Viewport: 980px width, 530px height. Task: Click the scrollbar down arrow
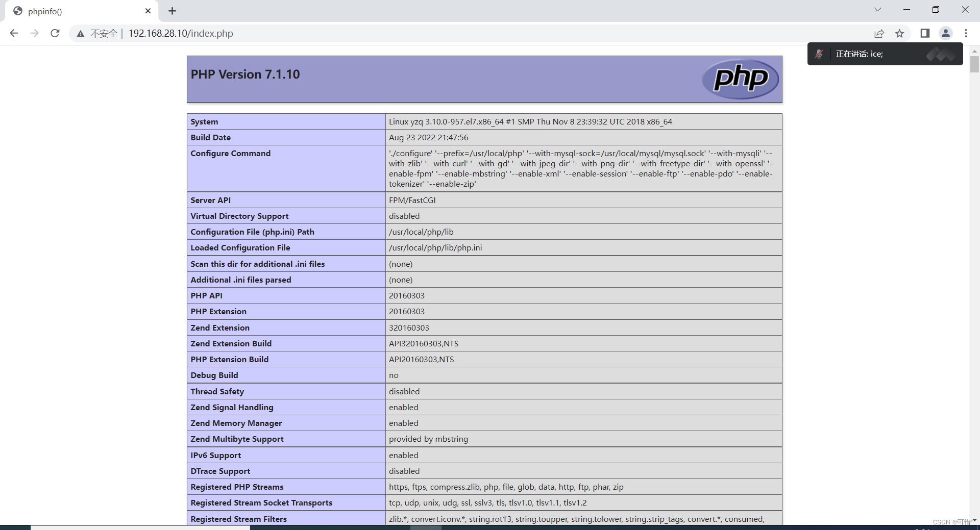[x=974, y=520]
